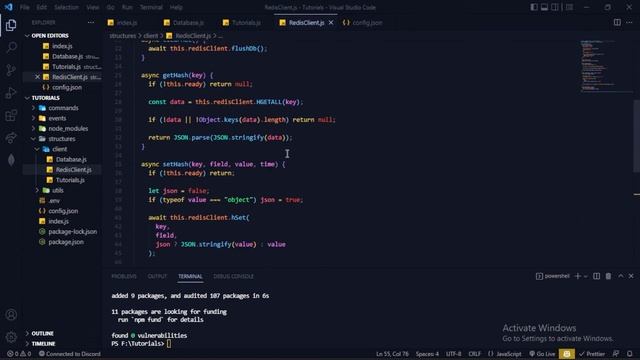
Task: Close the RedisClient.js tab
Action: 331,22
